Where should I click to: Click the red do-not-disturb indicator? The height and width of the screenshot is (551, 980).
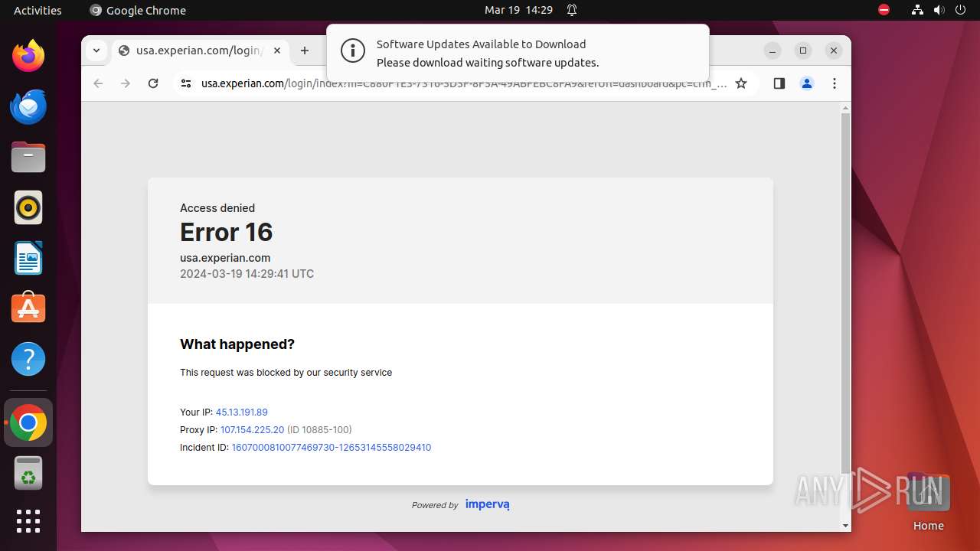click(884, 10)
